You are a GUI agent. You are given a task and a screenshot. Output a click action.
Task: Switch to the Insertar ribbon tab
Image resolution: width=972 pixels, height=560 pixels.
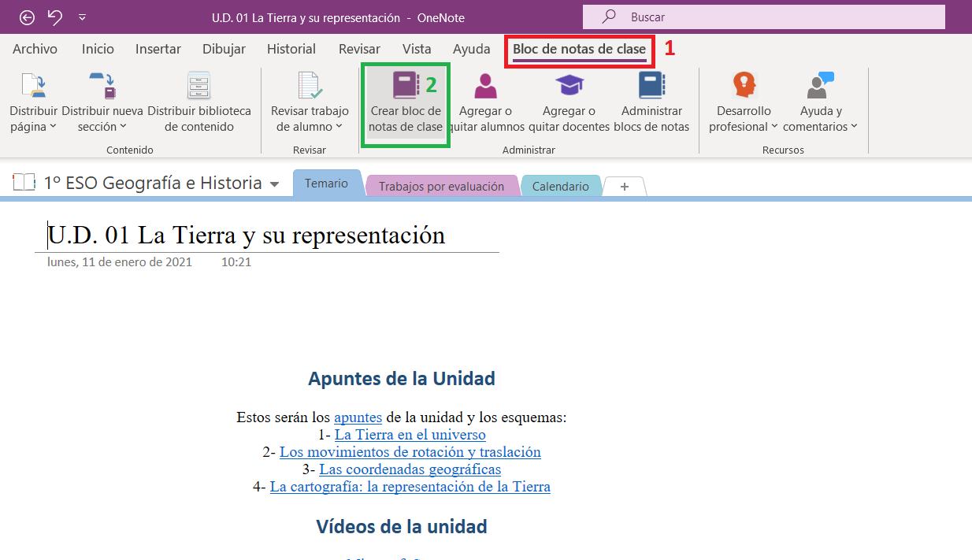[158, 49]
